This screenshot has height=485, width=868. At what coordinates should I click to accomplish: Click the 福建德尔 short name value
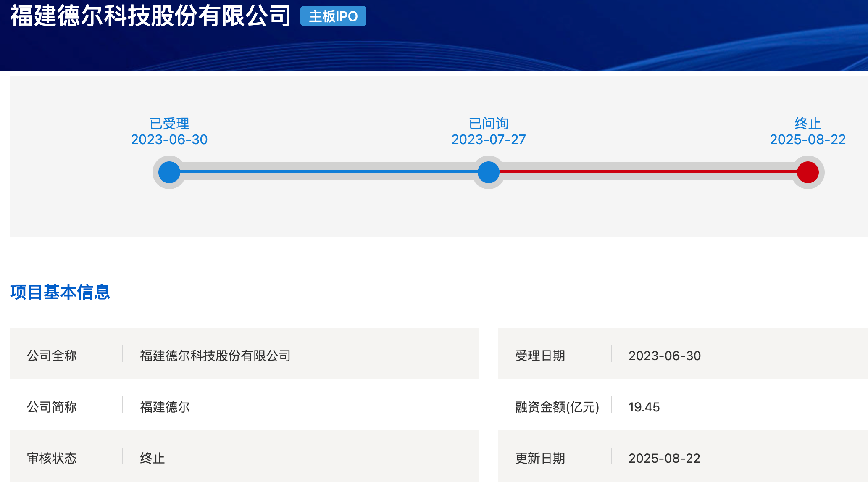coord(165,407)
